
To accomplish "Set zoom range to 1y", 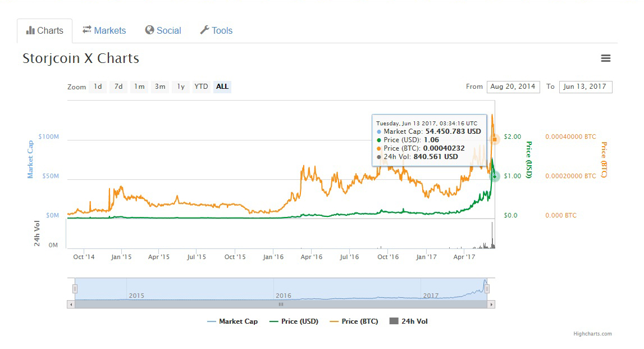I will [181, 87].
